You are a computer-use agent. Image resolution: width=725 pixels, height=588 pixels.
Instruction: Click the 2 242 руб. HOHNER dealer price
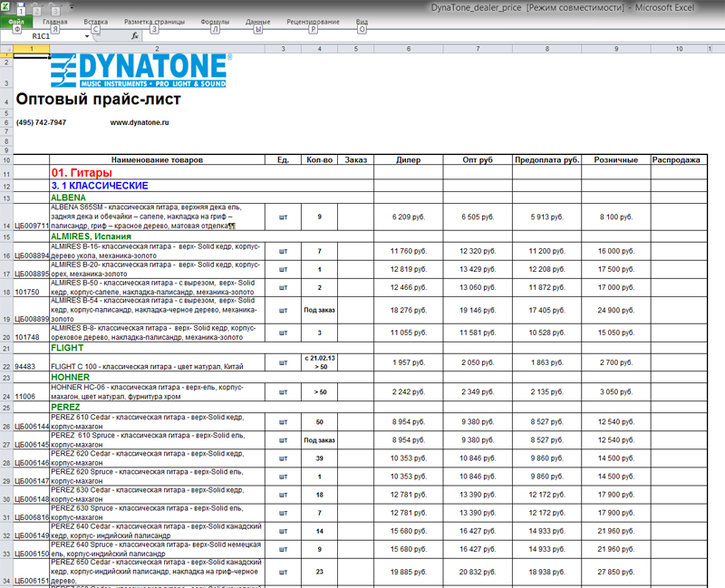(x=409, y=392)
